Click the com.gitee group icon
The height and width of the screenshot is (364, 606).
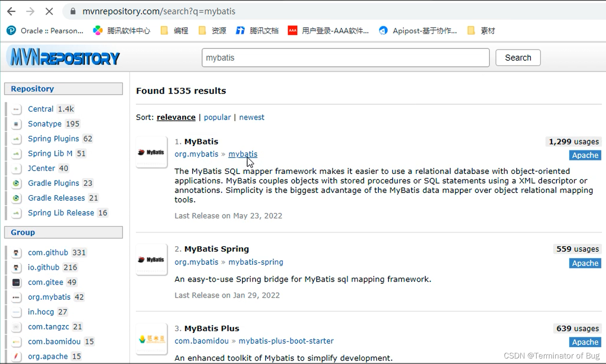(x=16, y=283)
